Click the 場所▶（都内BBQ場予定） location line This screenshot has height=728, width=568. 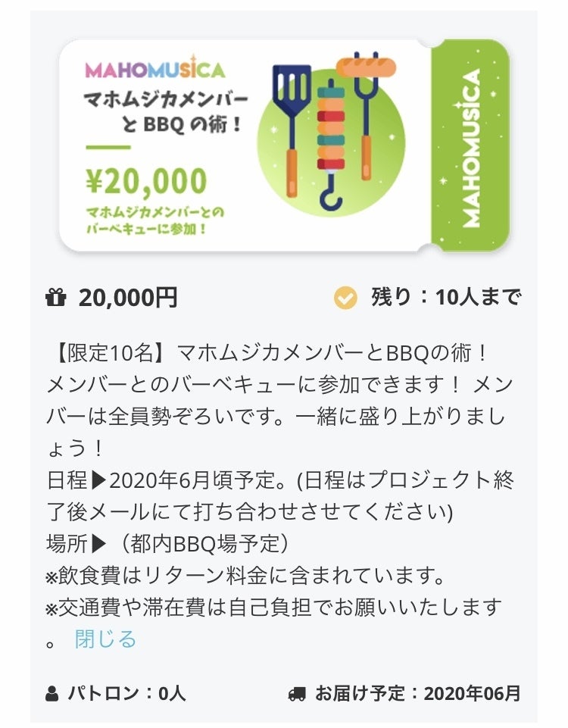(x=167, y=543)
